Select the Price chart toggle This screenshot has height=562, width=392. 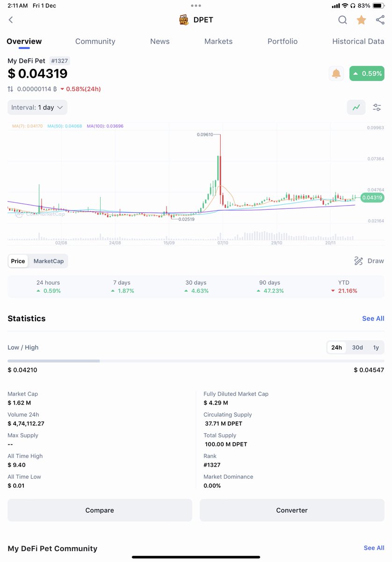[18, 261]
